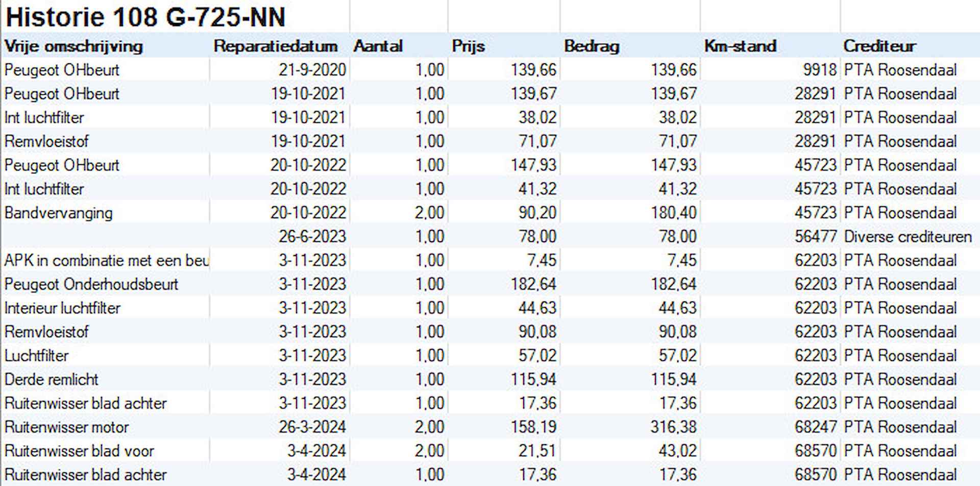Select the Km-stand value 68247
The height and width of the screenshot is (486, 980).
816,427
